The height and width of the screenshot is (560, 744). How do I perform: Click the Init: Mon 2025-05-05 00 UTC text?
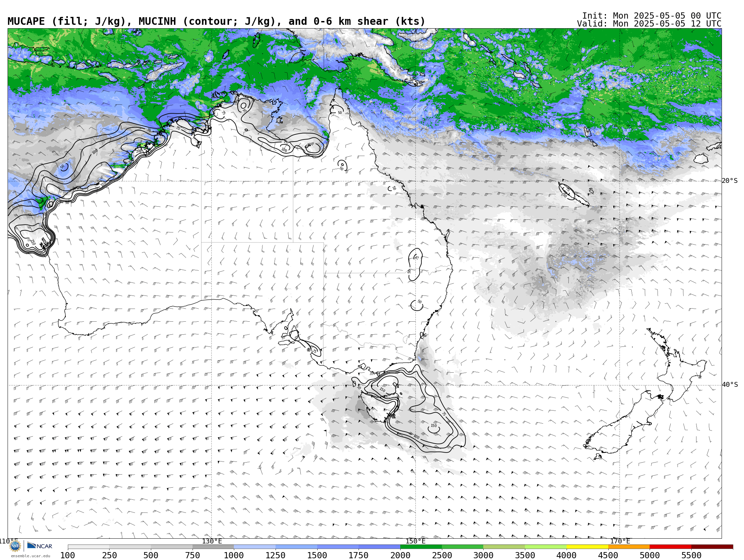pyautogui.click(x=652, y=16)
